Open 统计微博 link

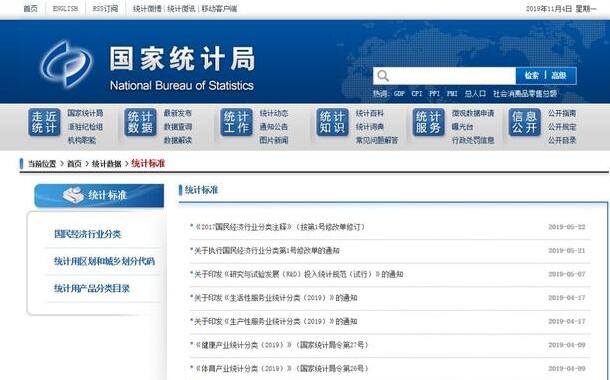(x=147, y=8)
